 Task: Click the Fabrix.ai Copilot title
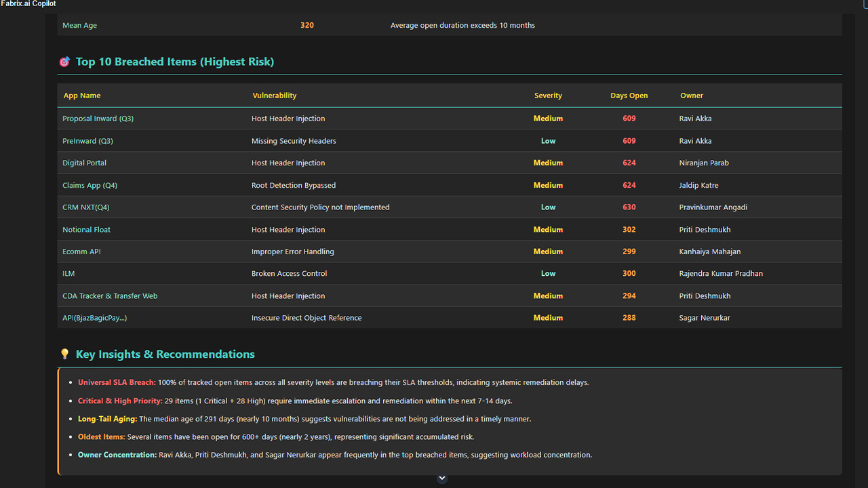coord(28,4)
